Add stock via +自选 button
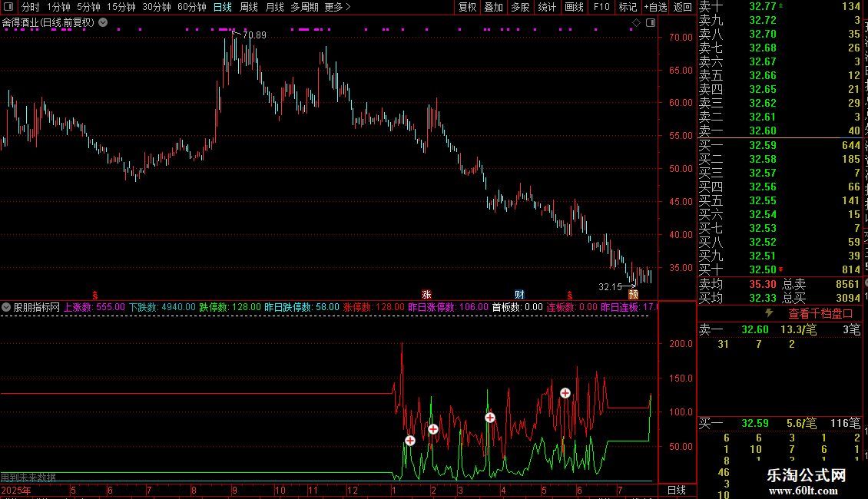 click(656, 7)
